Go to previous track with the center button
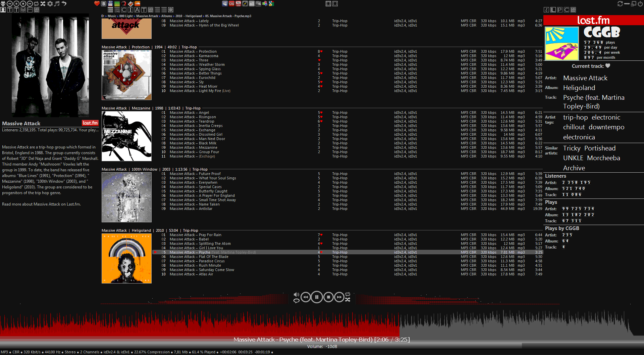The image size is (644, 355). coord(306,297)
